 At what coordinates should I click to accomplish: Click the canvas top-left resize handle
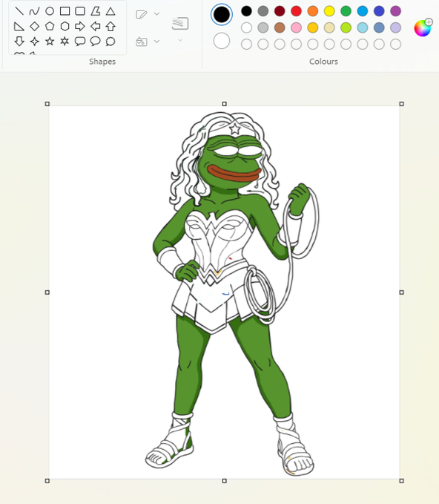pos(47,104)
